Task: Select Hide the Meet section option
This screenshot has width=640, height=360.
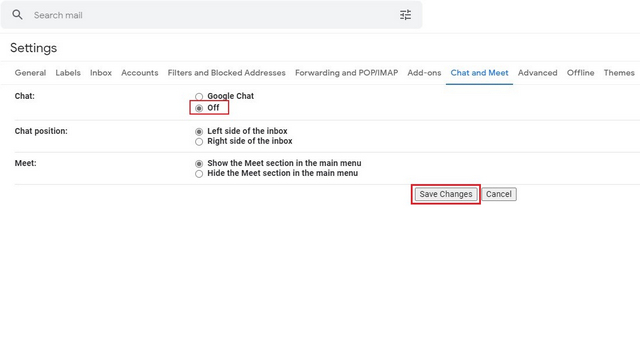Action: 199,174
